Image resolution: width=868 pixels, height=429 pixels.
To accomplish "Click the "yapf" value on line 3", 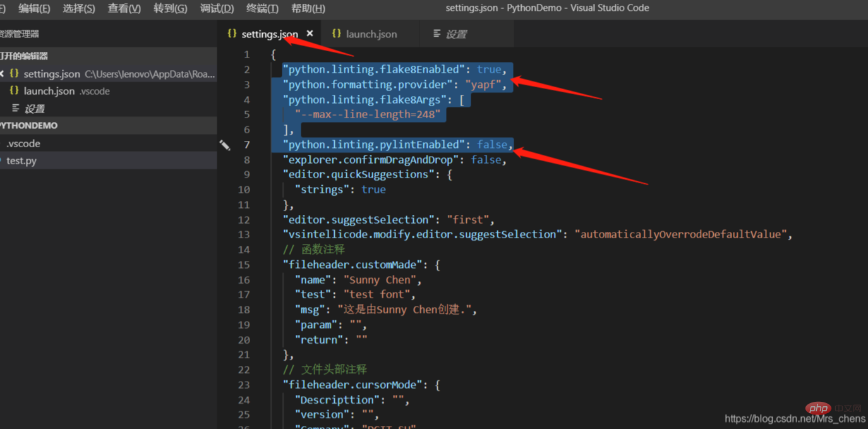I will pyautogui.click(x=483, y=85).
